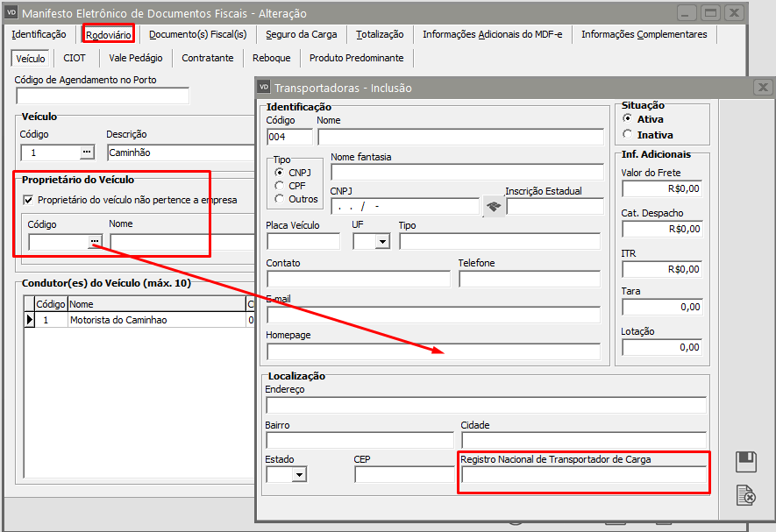Image resolution: width=776 pixels, height=532 pixels.
Task: Open the Seguro da Carga tab
Action: [299, 34]
